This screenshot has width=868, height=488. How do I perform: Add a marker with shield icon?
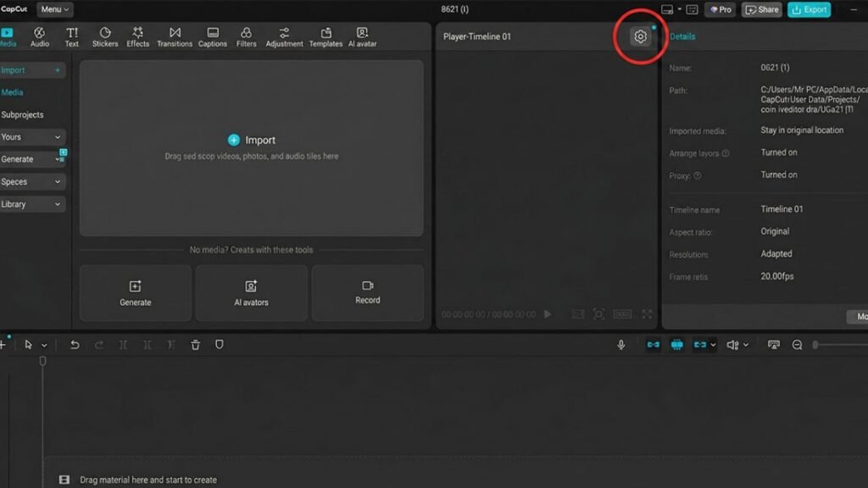pyautogui.click(x=220, y=345)
